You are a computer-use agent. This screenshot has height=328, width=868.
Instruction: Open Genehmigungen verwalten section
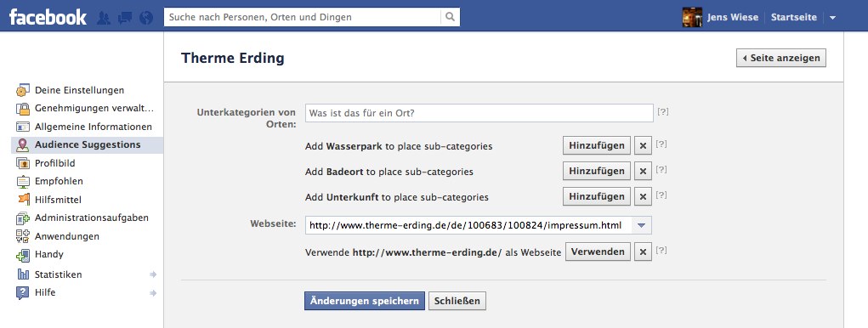[94, 109]
